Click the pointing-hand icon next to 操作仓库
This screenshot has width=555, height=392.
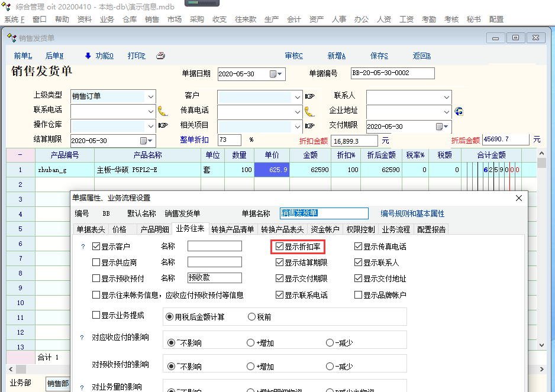click(163, 125)
